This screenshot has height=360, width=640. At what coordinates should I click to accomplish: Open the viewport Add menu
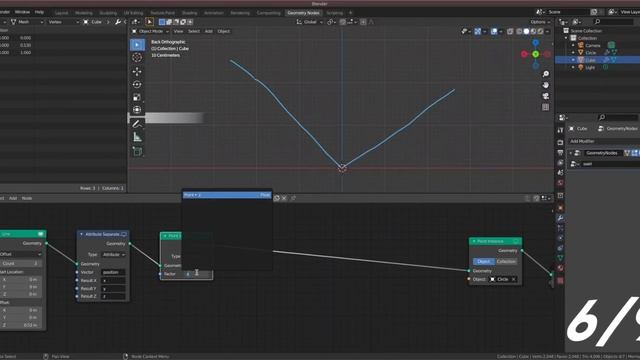209,31
